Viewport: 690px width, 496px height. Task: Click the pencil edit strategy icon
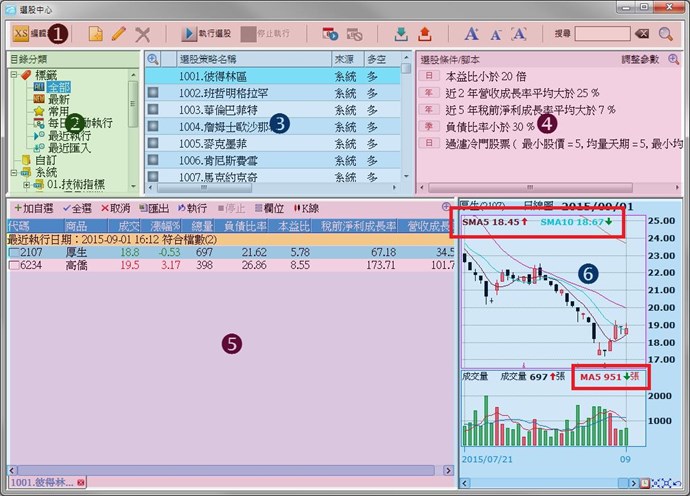click(119, 33)
